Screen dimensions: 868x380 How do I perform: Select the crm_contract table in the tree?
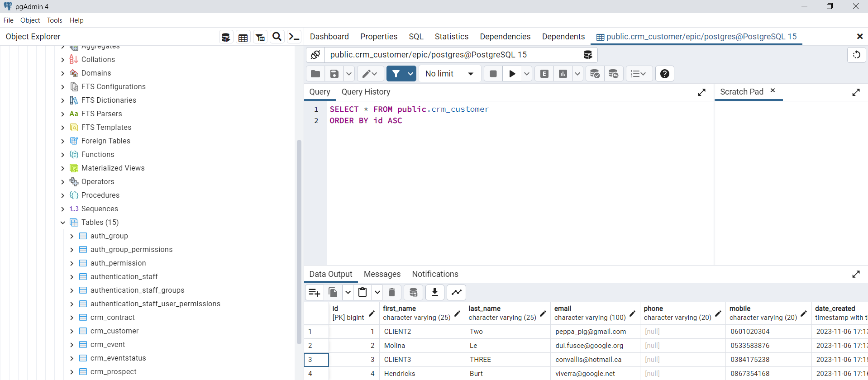click(113, 318)
